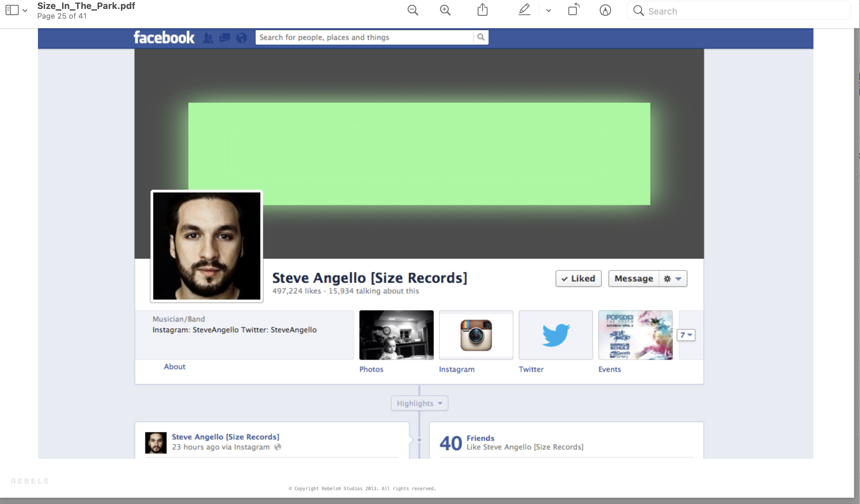Expand the sidebar view options chevron

[x=25, y=10]
